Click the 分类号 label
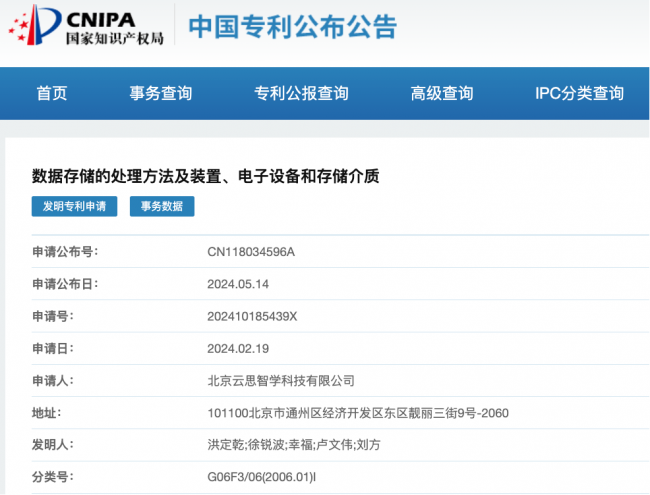This screenshot has width=650, height=495. pyautogui.click(x=53, y=477)
